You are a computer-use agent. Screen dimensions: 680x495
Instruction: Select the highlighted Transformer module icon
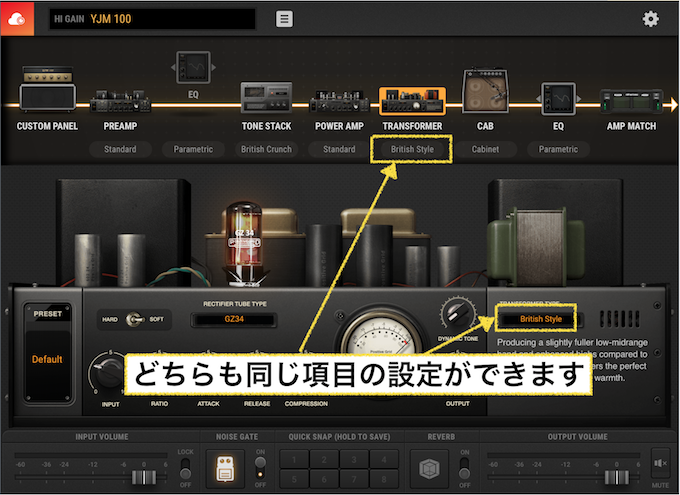coord(412,101)
